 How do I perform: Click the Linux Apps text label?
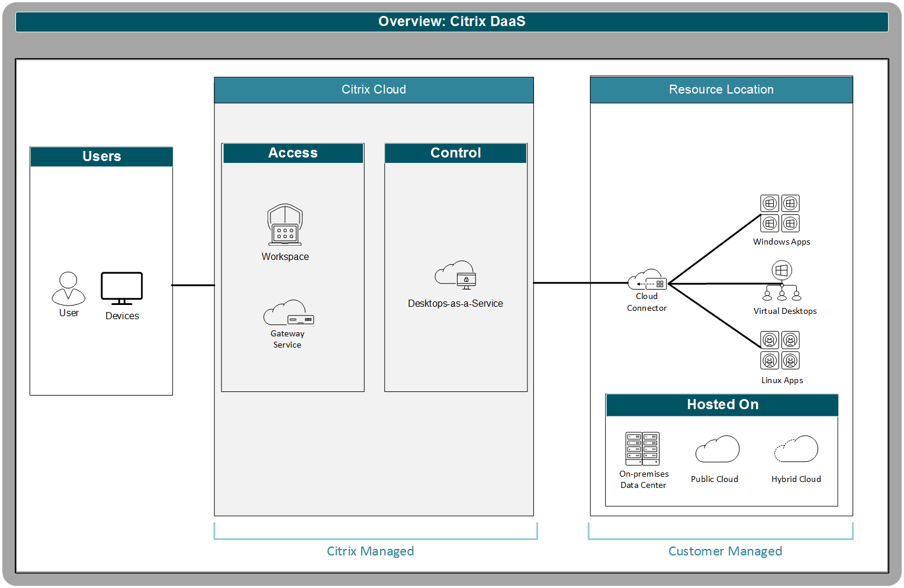tap(782, 381)
